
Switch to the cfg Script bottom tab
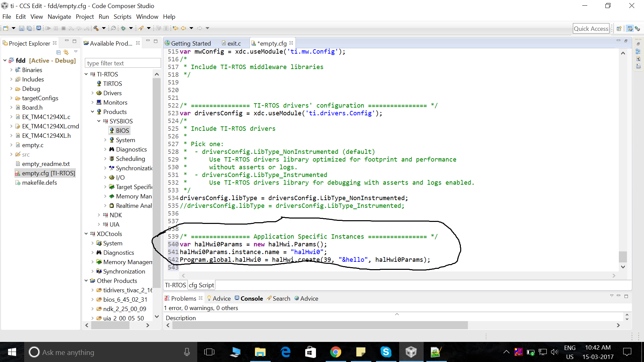point(201,285)
